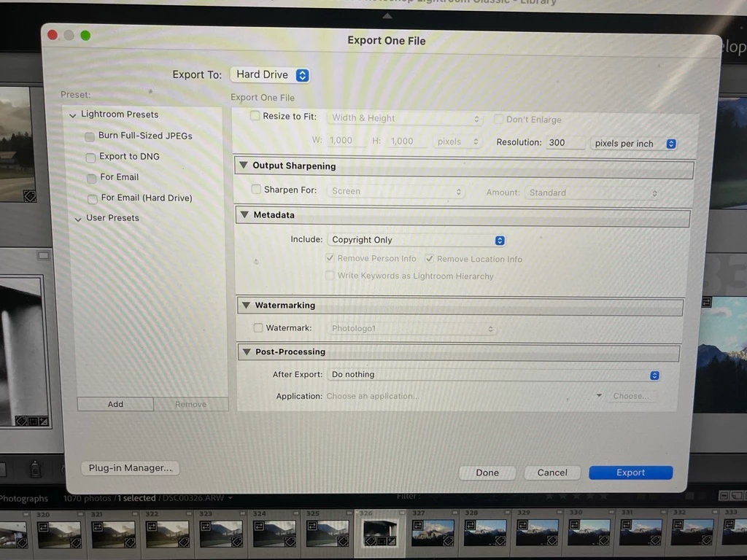Click the Cancel button

[552, 472]
